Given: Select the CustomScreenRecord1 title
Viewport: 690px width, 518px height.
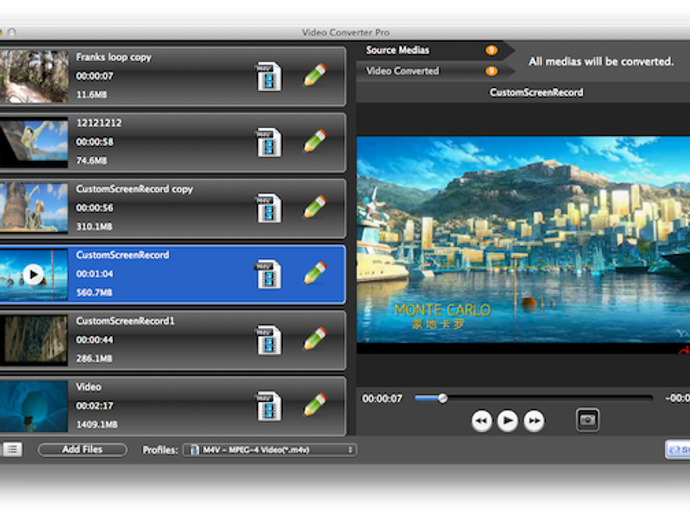Looking at the screenshot, I should pyautogui.click(x=125, y=321).
